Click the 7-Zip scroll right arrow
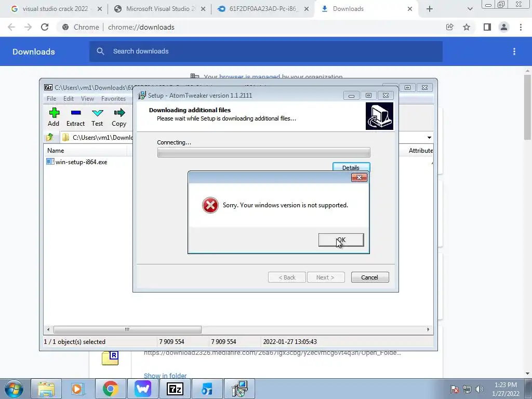The width and height of the screenshot is (532, 399). tap(428, 329)
